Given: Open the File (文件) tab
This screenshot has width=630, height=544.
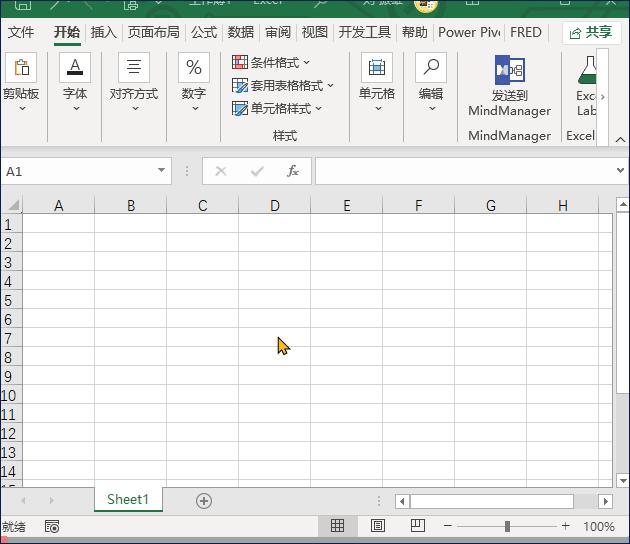Looking at the screenshot, I should point(21,32).
